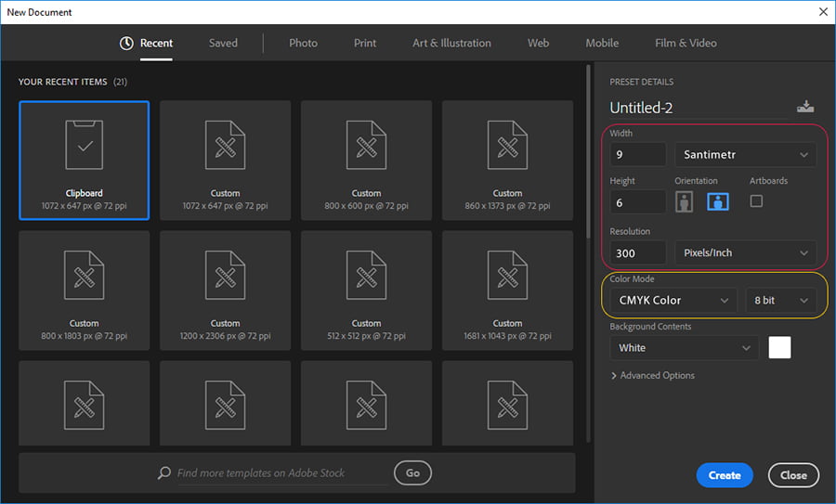This screenshot has width=836, height=504.
Task: Switch to the Film & Video tab
Action: tap(686, 43)
